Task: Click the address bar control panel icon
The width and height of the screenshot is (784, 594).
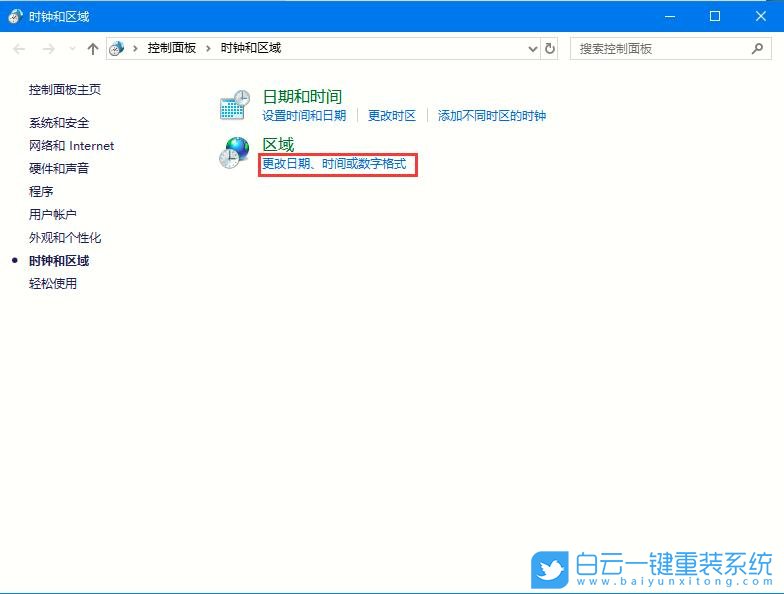Action: [x=116, y=48]
